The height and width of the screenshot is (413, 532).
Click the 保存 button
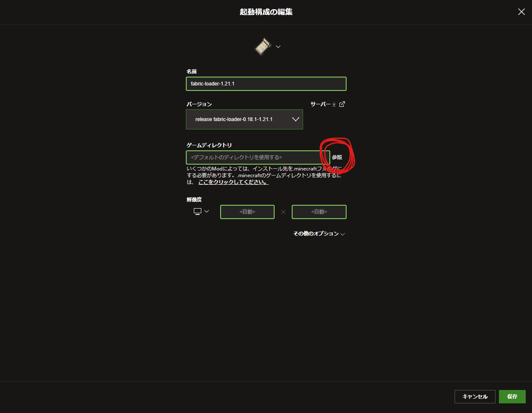[512, 397]
